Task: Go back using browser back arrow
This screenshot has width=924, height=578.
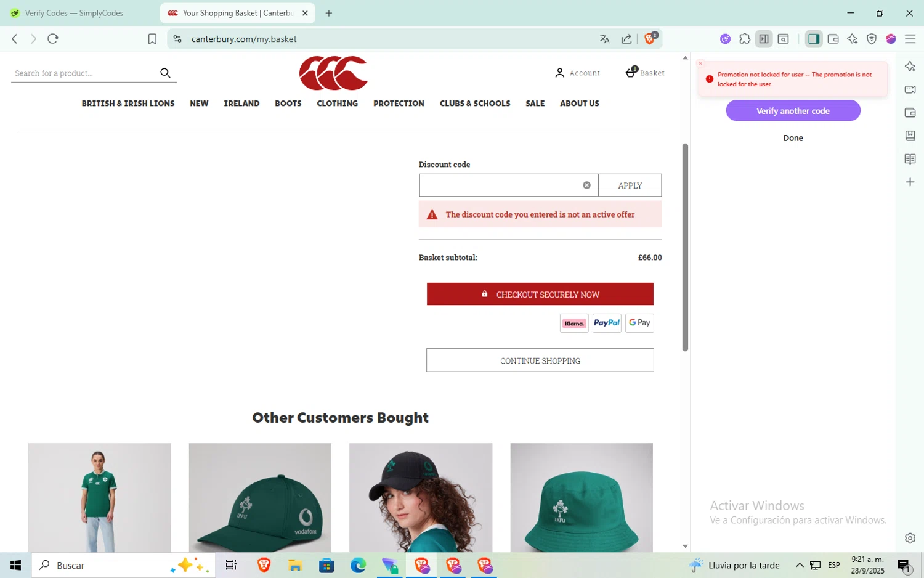Action: pos(15,39)
